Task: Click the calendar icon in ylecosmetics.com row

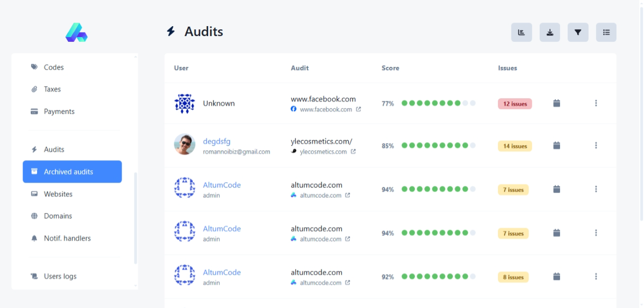Action: tap(556, 146)
